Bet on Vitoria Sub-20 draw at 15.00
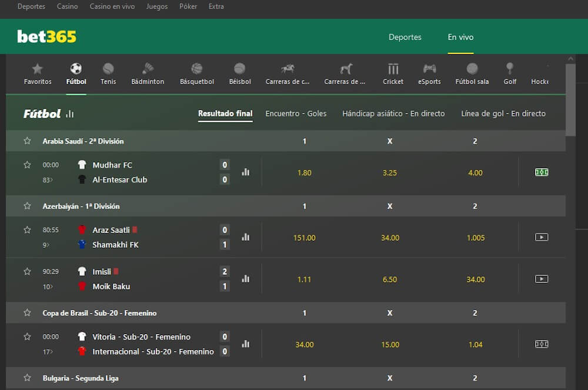Image resolution: width=588 pixels, height=390 pixels. [x=390, y=344]
